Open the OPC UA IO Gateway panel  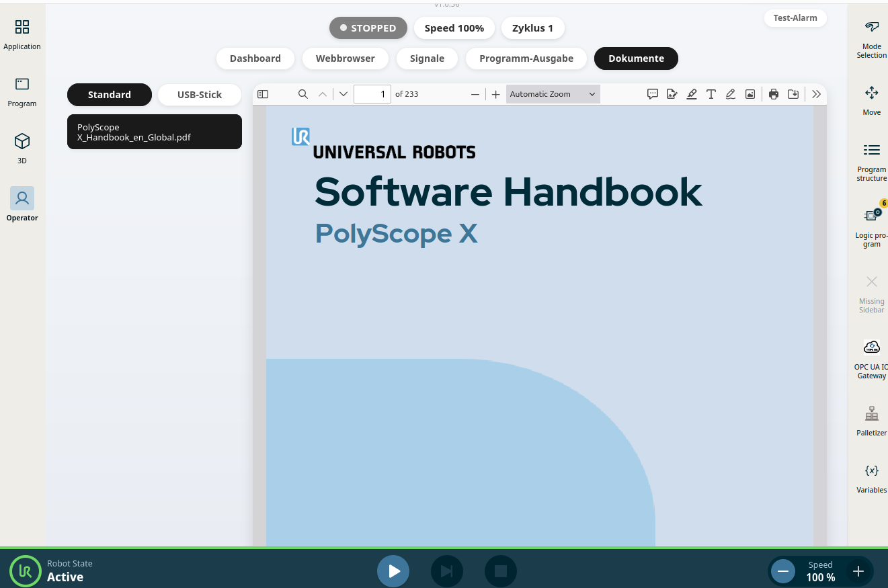click(x=871, y=360)
